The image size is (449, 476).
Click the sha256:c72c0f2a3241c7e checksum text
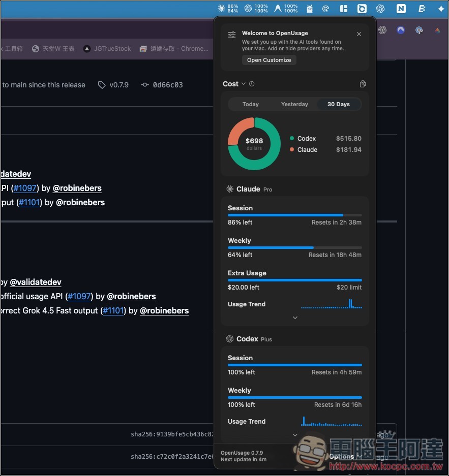(172, 457)
